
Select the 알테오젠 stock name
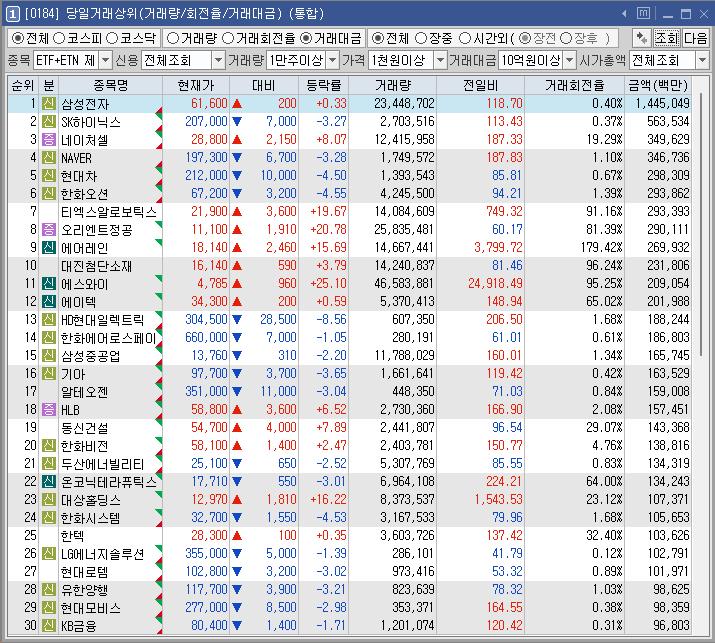(85, 392)
